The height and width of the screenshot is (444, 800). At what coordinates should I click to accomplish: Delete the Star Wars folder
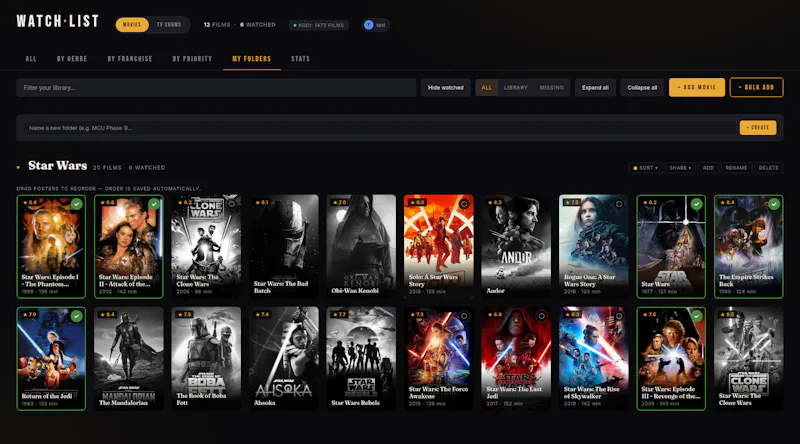[x=768, y=168]
